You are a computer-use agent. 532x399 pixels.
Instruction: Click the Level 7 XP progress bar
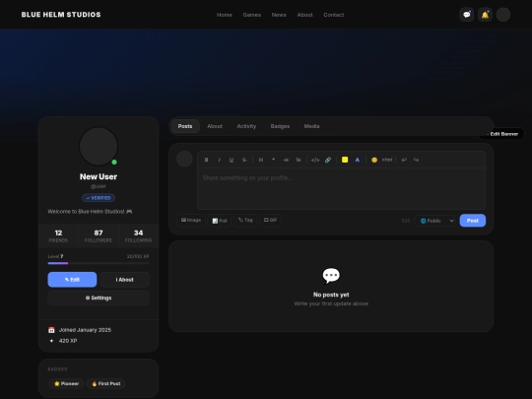99,263
